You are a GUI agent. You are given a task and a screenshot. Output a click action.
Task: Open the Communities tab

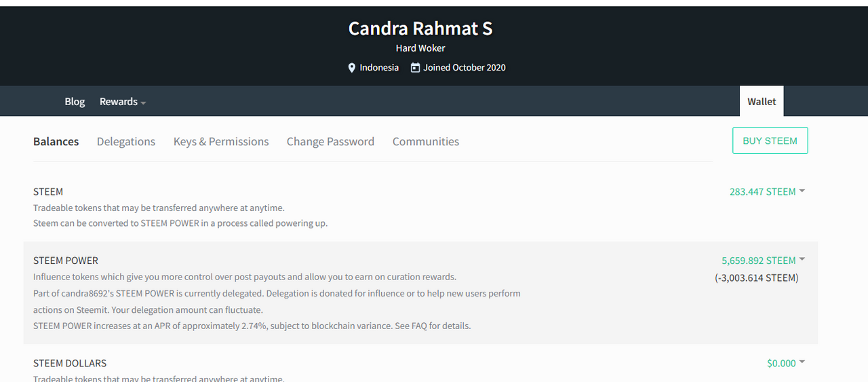[426, 141]
